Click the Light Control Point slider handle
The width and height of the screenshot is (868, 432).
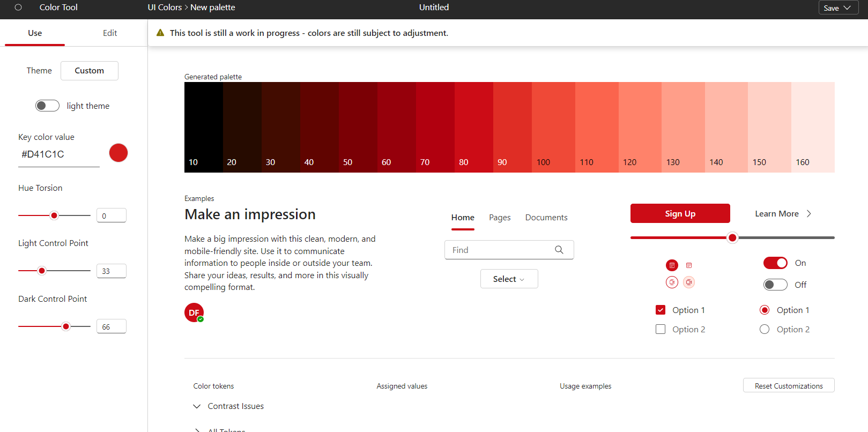(42, 271)
